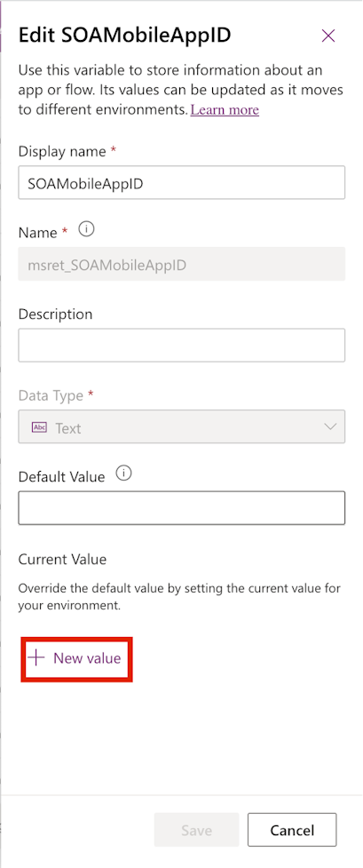Viewport: 363px width, 868px height.
Task: Click the Display name input field
Action: (x=181, y=182)
